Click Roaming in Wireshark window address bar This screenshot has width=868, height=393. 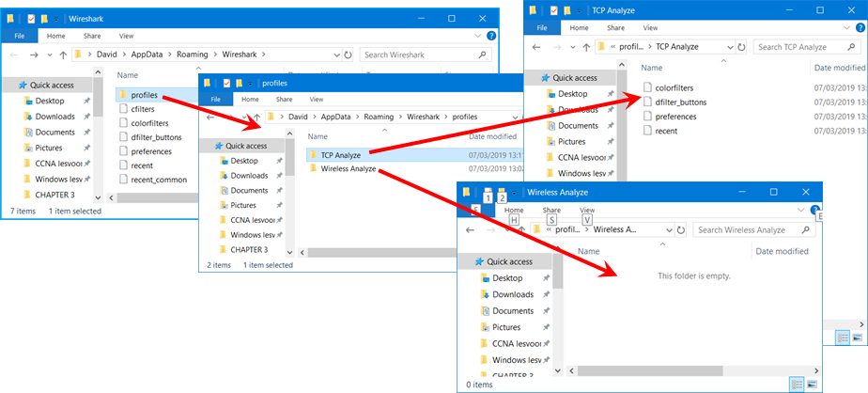click(192, 55)
